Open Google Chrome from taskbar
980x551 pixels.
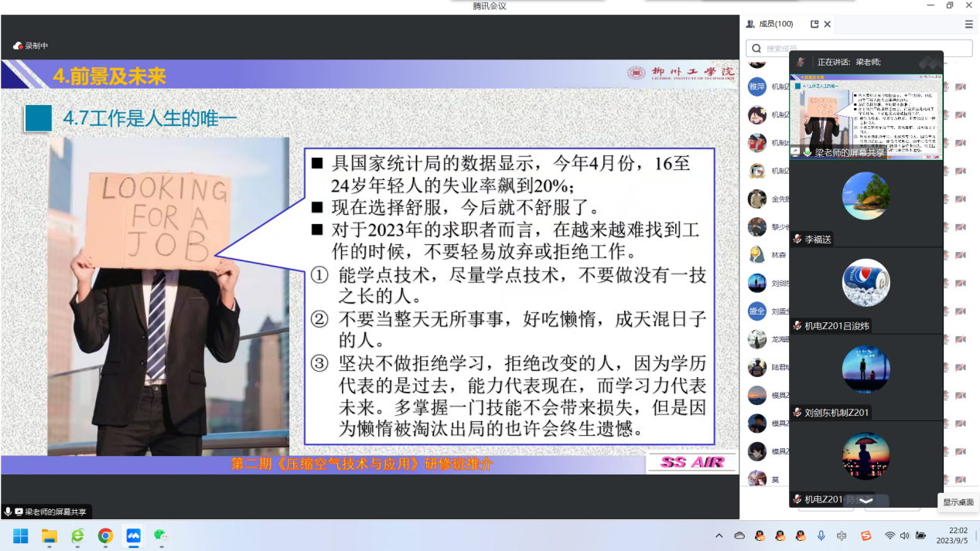click(x=105, y=536)
